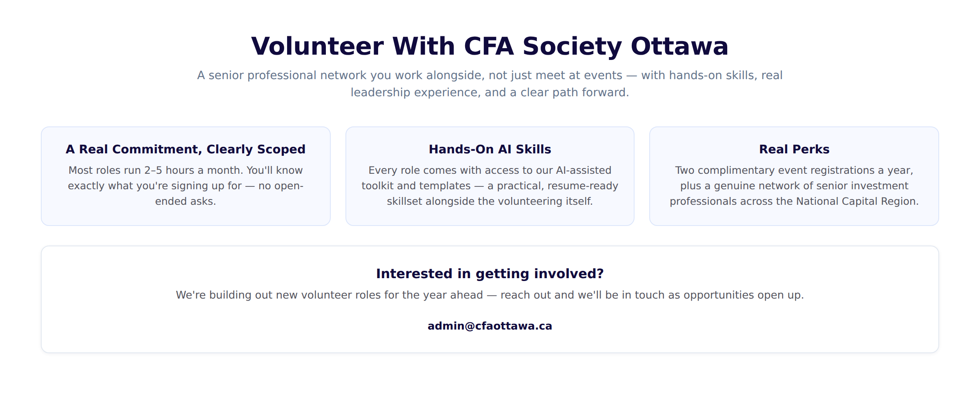980x394 pixels.
Task: Click the admin@cfaottawa.ca email link
Action: click(490, 326)
